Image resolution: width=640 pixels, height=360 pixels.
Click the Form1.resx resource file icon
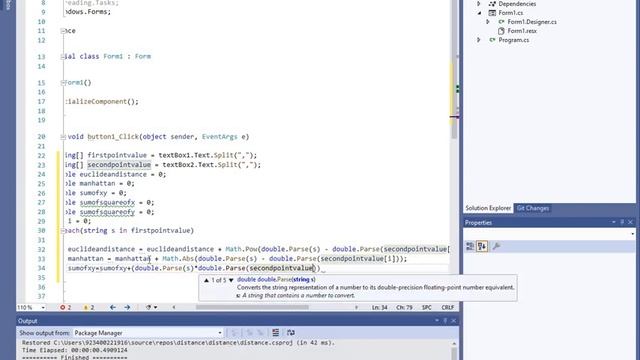pos(501,31)
